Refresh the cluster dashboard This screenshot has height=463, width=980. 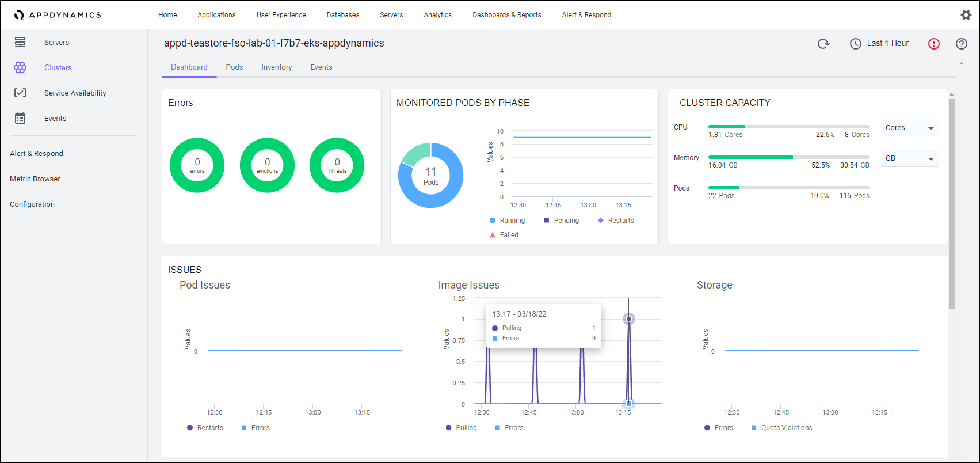[823, 44]
